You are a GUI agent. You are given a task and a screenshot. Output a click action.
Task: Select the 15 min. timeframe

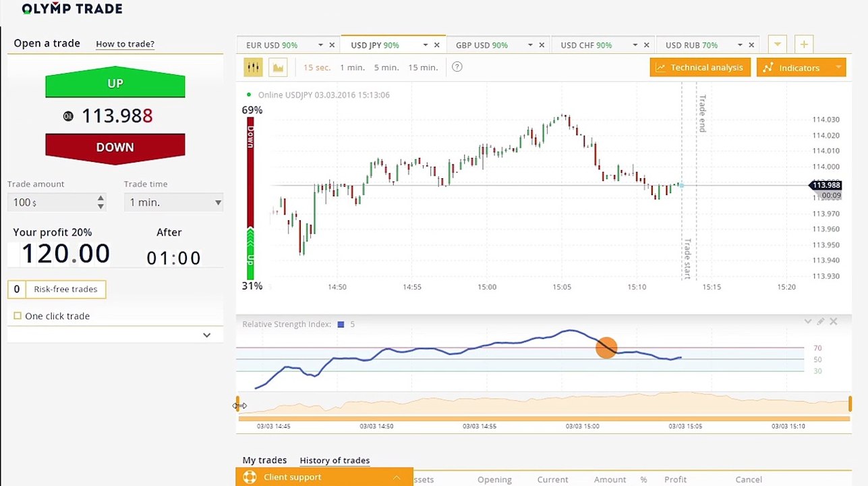[x=423, y=67]
